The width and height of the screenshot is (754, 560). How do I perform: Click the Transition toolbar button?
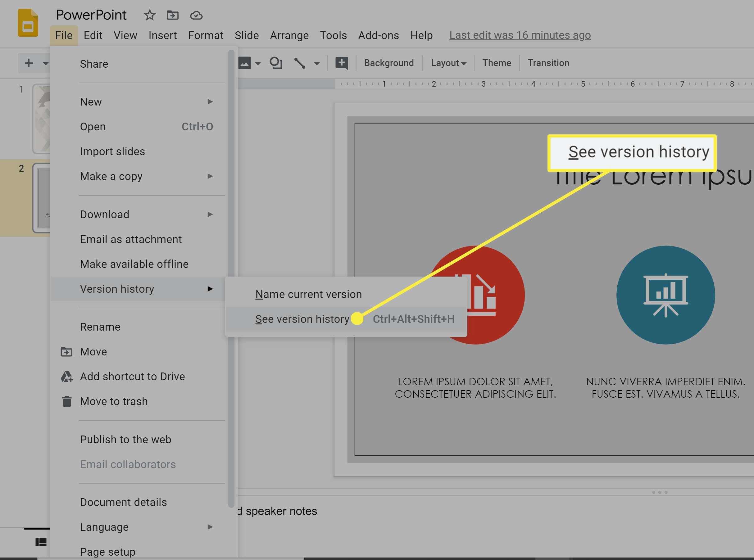548,63
